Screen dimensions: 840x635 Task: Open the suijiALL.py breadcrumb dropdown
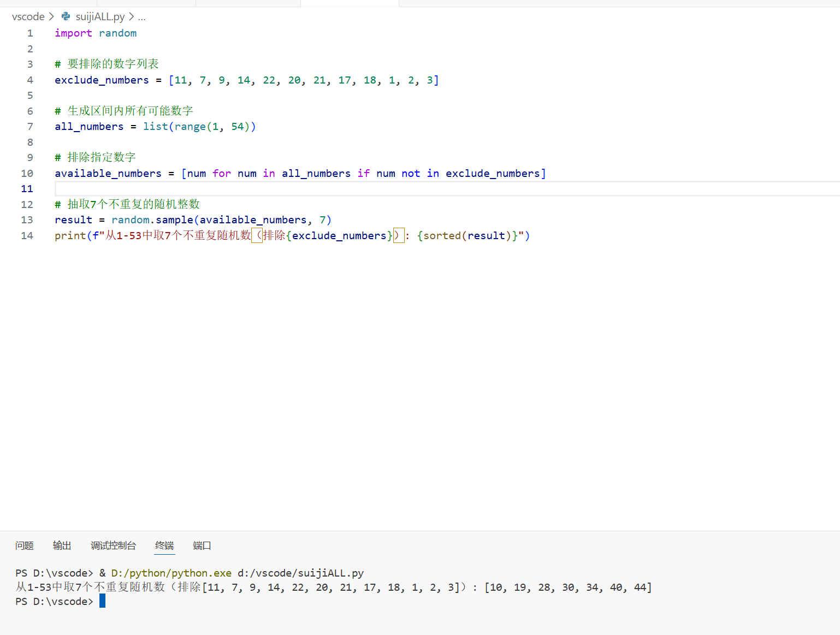pyautogui.click(x=100, y=17)
